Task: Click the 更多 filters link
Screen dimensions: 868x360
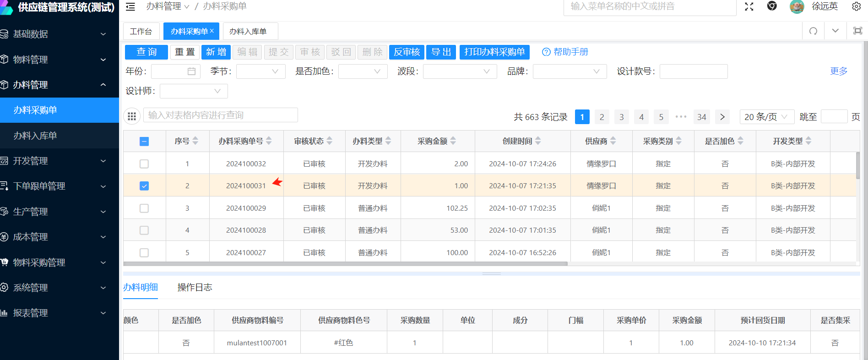Action: [x=839, y=71]
